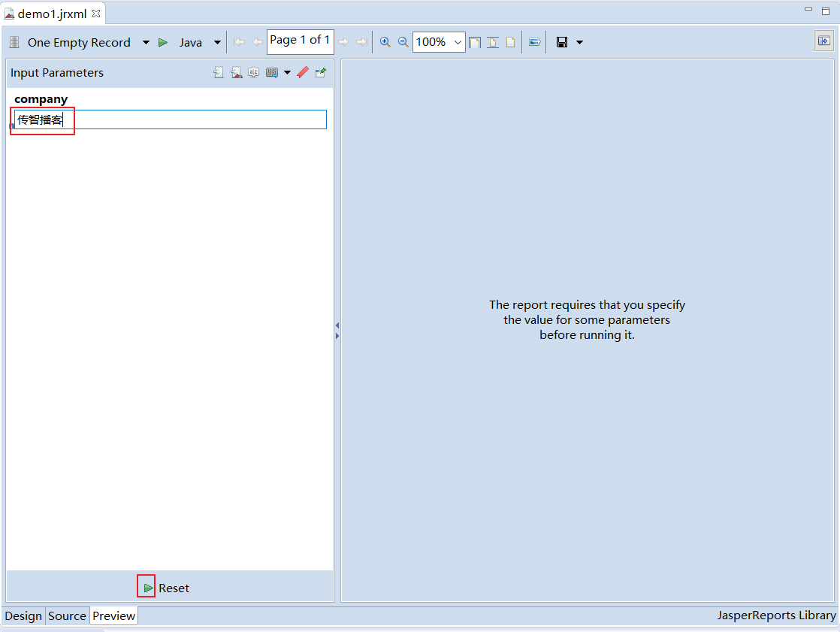Switch to the Design tab
The height and width of the screenshot is (632, 840).
pyautogui.click(x=23, y=615)
